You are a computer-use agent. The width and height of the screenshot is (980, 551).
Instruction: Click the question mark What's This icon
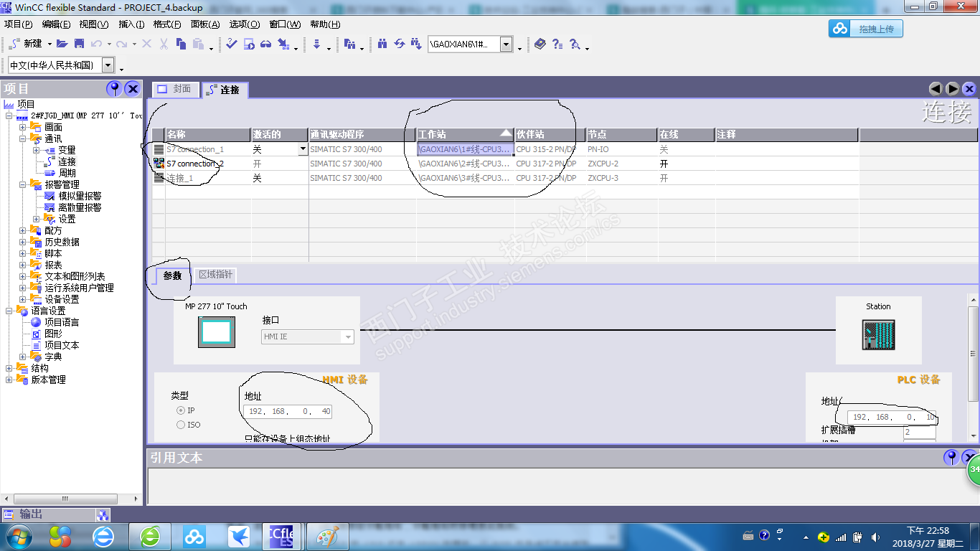(x=557, y=44)
